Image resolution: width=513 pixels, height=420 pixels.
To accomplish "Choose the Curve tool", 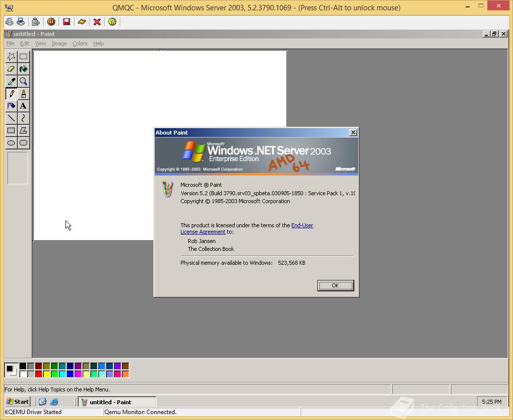I will click(23, 118).
